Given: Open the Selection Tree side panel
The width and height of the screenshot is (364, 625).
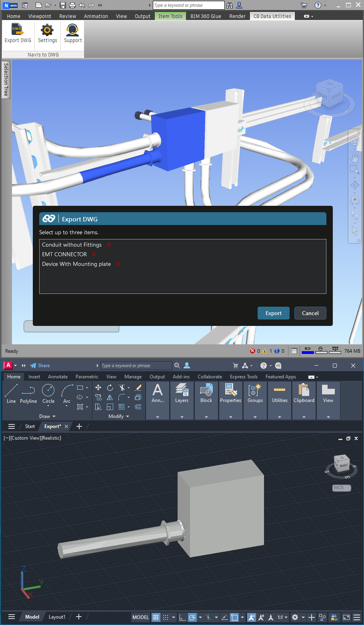Looking at the screenshot, I should tap(6, 80).
